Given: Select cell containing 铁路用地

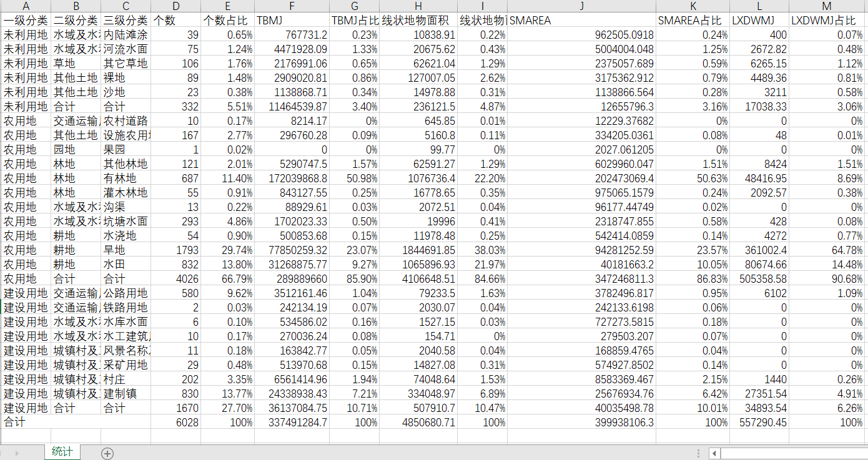Looking at the screenshot, I should (126, 308).
